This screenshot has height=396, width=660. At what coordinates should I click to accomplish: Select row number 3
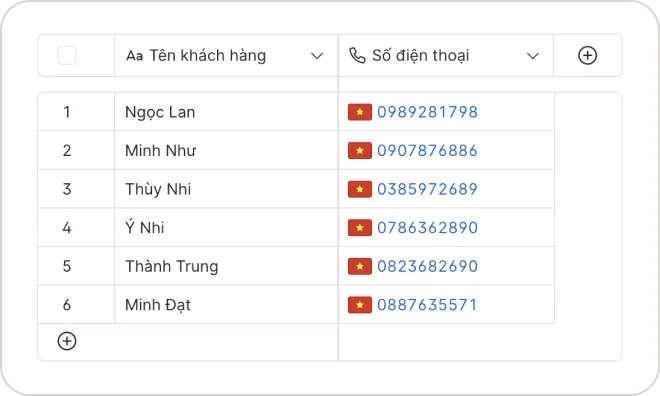67,189
